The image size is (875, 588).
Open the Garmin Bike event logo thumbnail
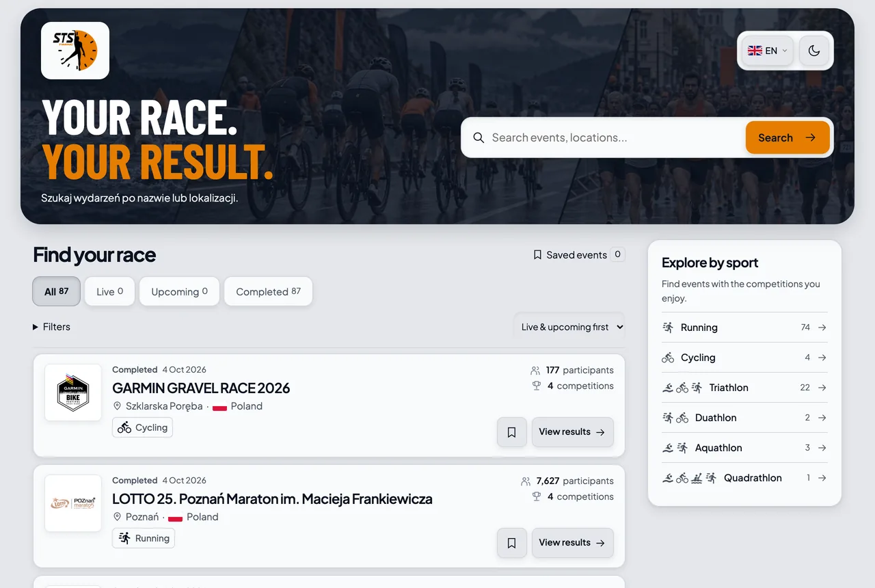(x=73, y=392)
